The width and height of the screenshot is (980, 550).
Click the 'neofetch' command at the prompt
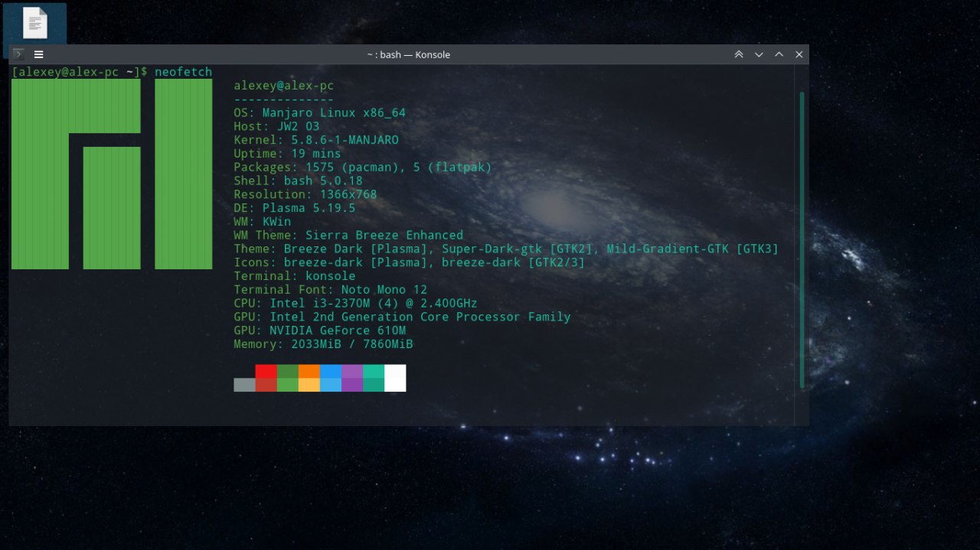183,72
